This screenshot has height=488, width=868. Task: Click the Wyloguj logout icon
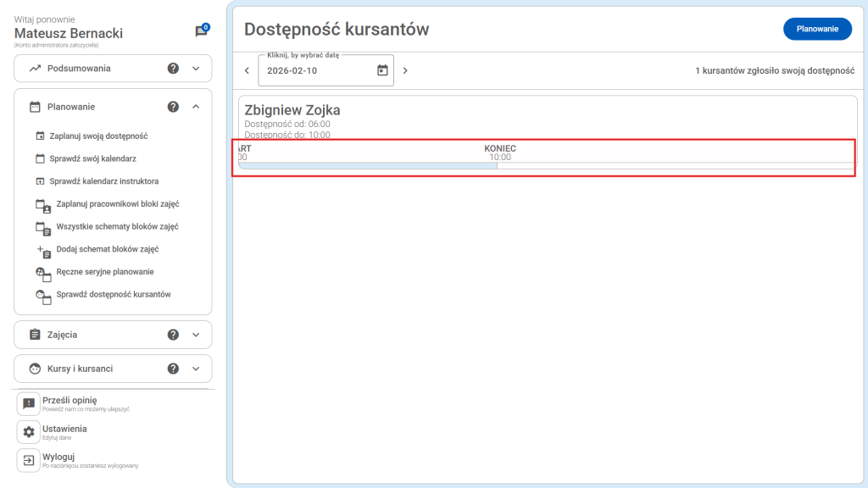(29, 460)
